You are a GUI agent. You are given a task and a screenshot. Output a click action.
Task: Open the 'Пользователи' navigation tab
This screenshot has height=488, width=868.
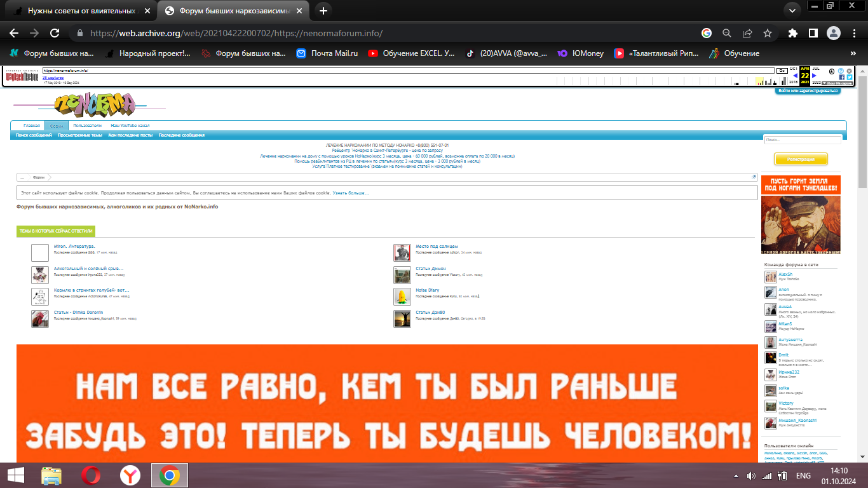[87, 126]
